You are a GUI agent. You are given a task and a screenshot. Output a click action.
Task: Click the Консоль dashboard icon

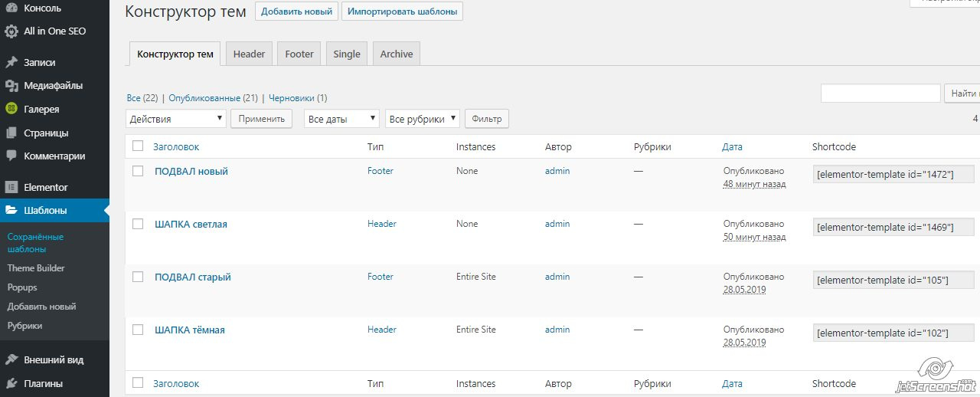point(11,8)
